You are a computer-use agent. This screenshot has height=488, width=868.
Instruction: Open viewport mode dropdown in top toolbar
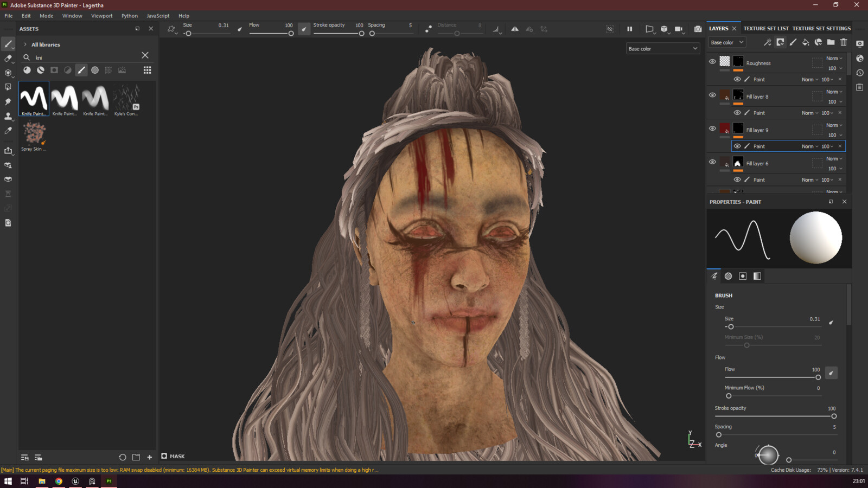point(665,29)
